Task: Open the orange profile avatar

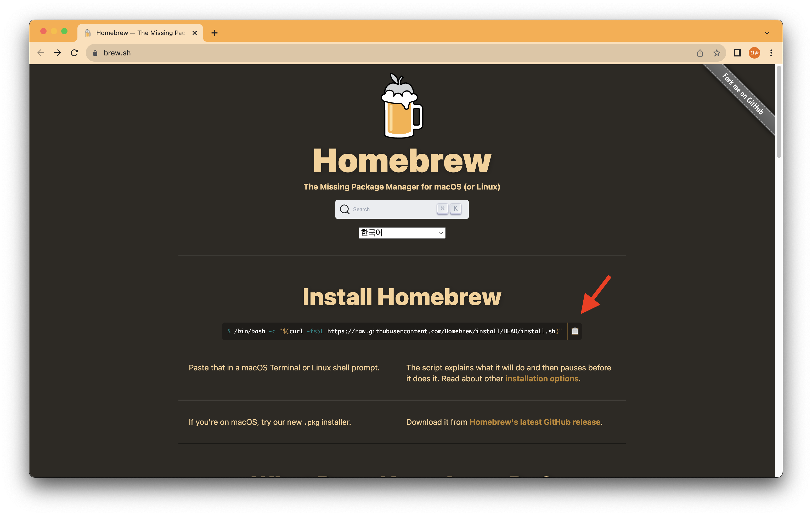Action: click(x=754, y=53)
